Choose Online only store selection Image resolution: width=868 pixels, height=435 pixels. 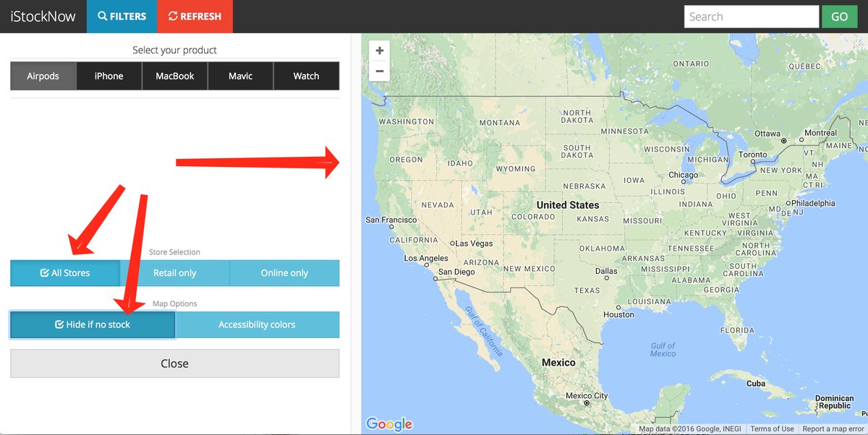click(284, 273)
